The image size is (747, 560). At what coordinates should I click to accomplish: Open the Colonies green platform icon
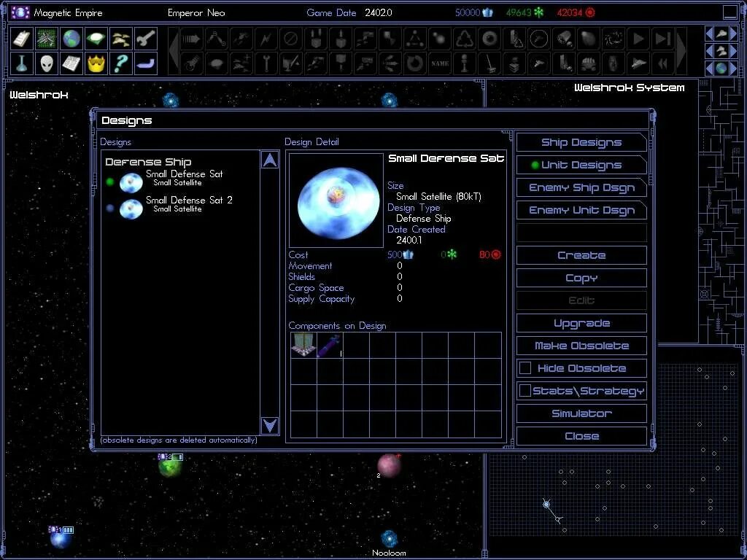tap(96, 39)
